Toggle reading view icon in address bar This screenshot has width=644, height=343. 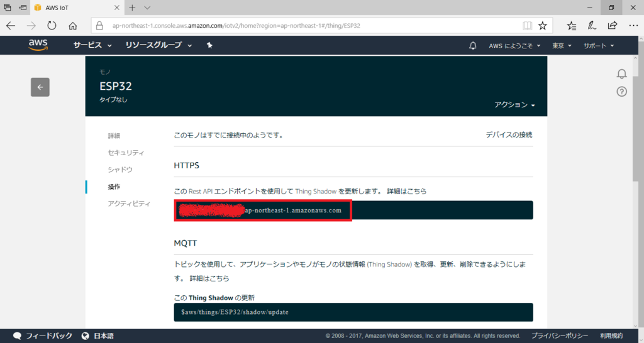pos(528,25)
